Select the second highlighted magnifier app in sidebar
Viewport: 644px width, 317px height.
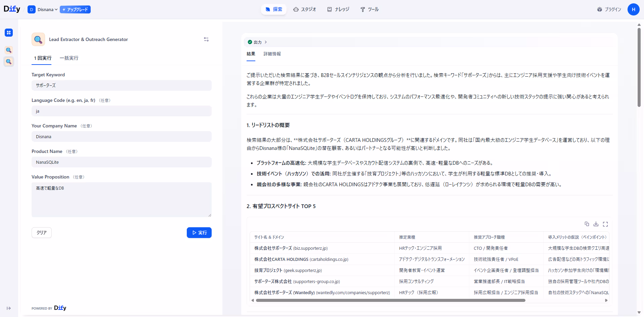9,62
